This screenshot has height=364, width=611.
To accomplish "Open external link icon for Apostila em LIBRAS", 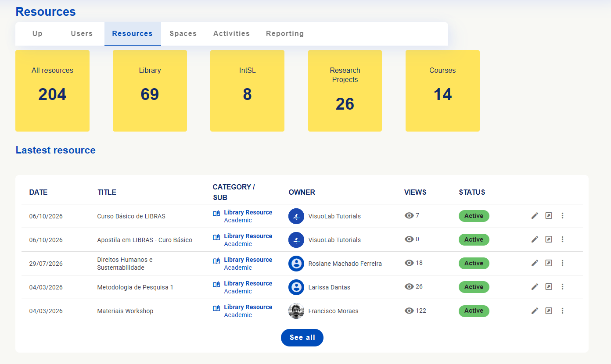I will coord(549,239).
